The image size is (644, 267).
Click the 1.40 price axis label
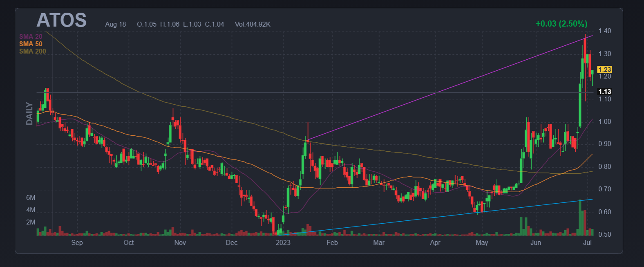point(605,31)
